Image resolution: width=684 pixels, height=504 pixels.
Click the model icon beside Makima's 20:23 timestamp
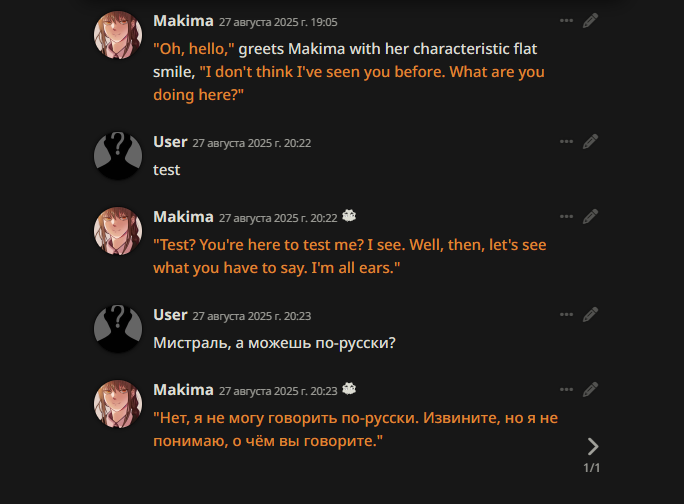coord(349,389)
